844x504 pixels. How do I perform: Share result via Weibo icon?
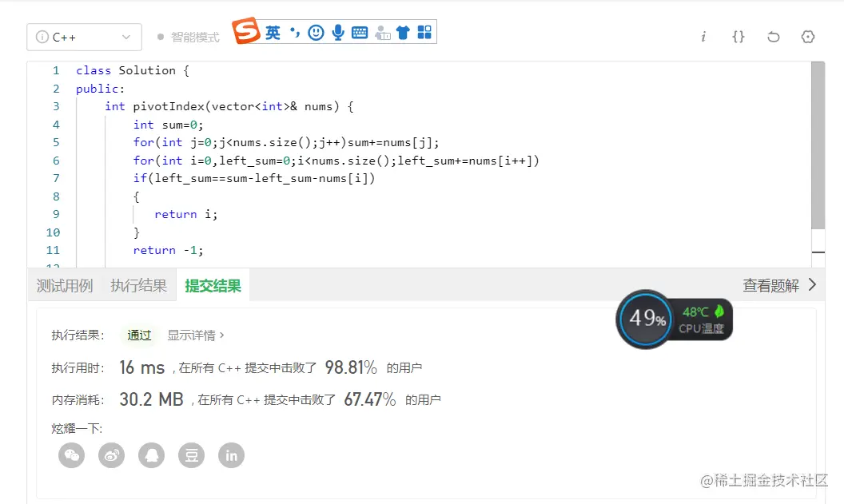click(x=111, y=455)
